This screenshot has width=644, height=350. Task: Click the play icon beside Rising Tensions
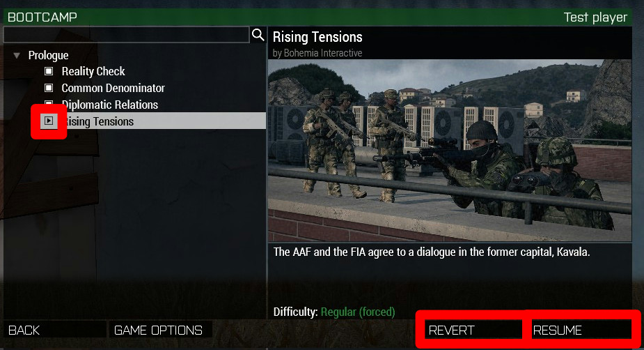49,121
